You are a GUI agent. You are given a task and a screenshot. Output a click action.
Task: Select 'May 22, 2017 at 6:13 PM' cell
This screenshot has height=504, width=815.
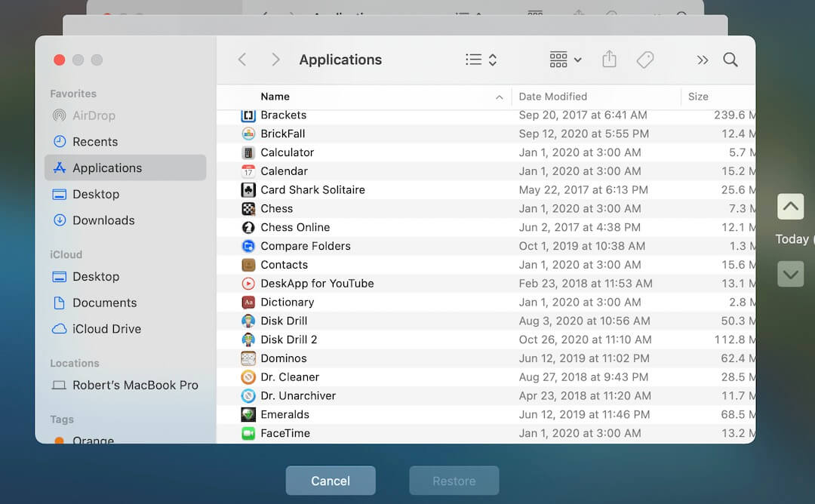coord(583,190)
